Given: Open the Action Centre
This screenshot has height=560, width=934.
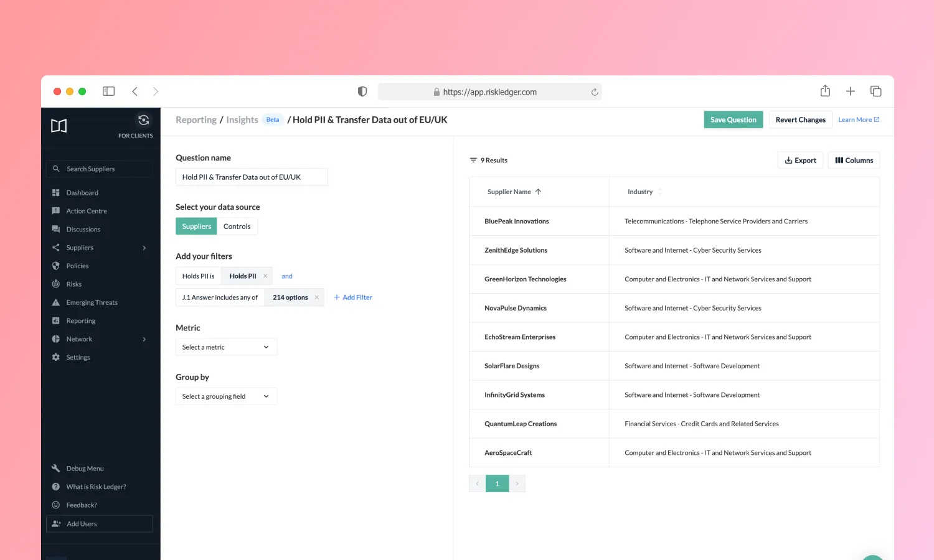Looking at the screenshot, I should [87, 210].
